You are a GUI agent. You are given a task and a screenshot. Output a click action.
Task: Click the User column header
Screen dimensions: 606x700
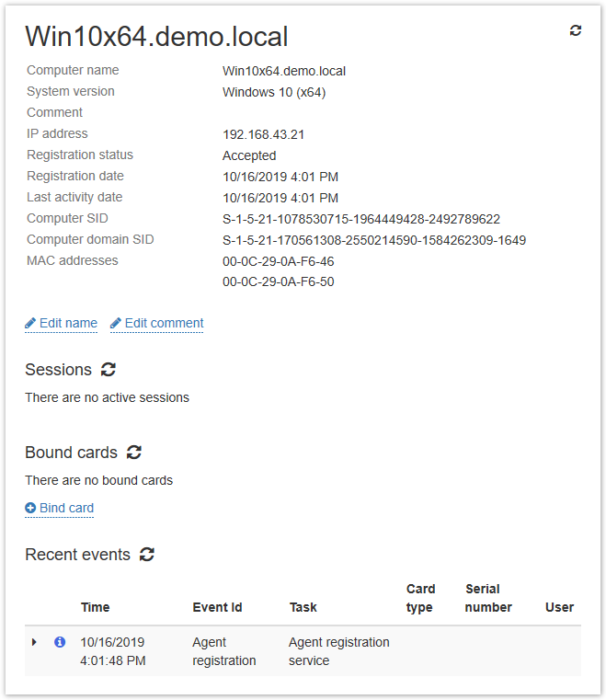pos(559,607)
